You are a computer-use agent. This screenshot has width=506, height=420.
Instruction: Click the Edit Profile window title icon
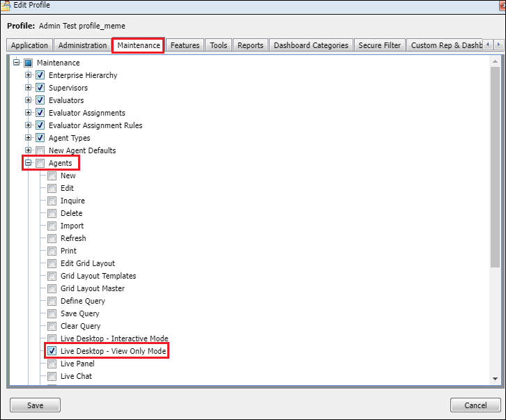point(6,5)
